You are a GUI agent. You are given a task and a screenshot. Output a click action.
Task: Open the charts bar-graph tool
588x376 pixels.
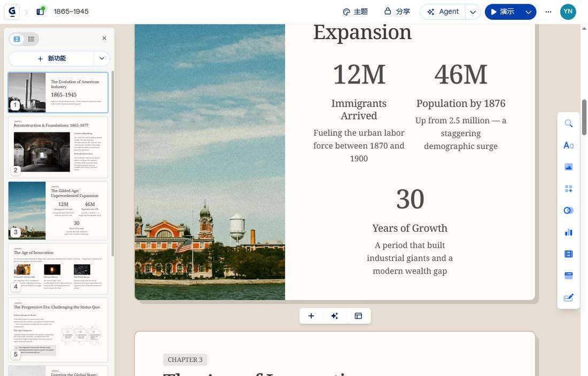click(569, 232)
